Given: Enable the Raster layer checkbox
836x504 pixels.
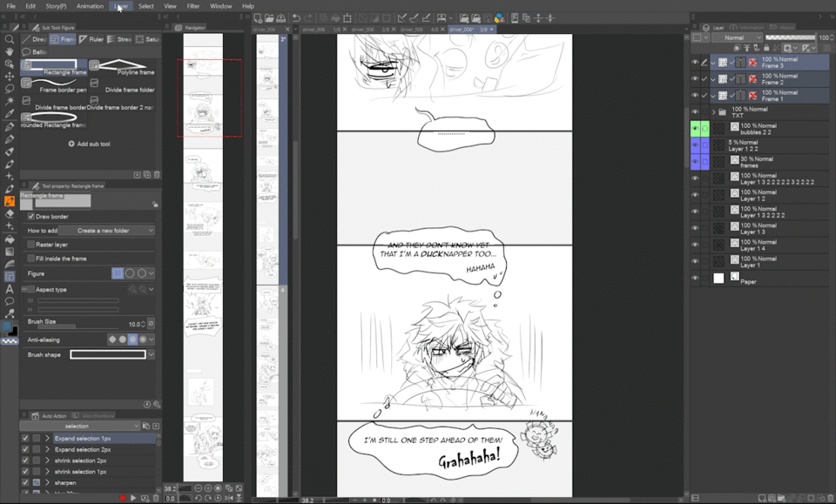Looking at the screenshot, I should (x=31, y=245).
